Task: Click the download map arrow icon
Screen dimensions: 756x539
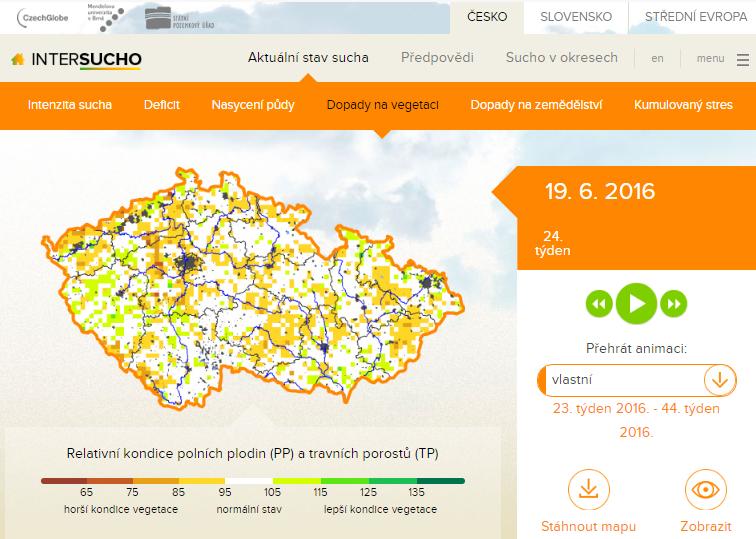Action: (x=589, y=490)
